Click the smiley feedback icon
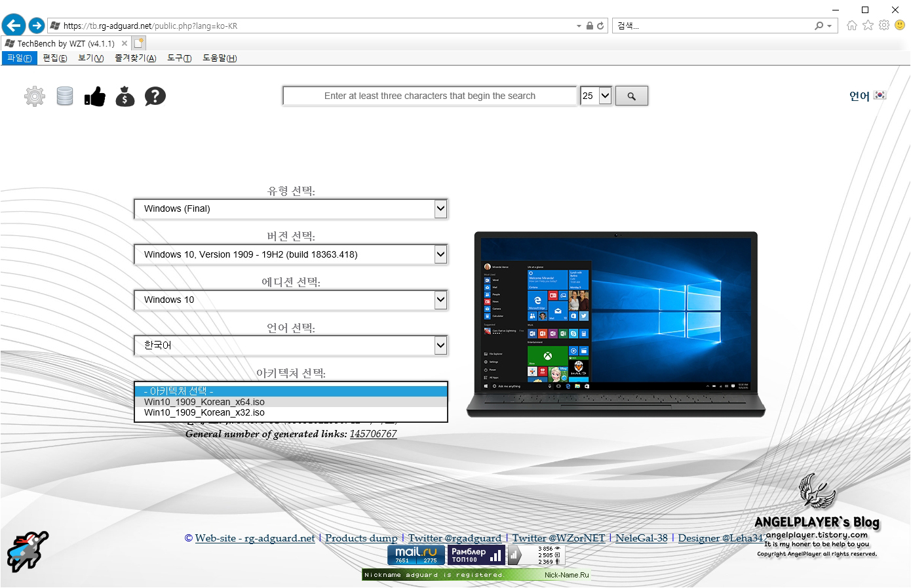The height and width of the screenshot is (588, 911). (x=901, y=26)
